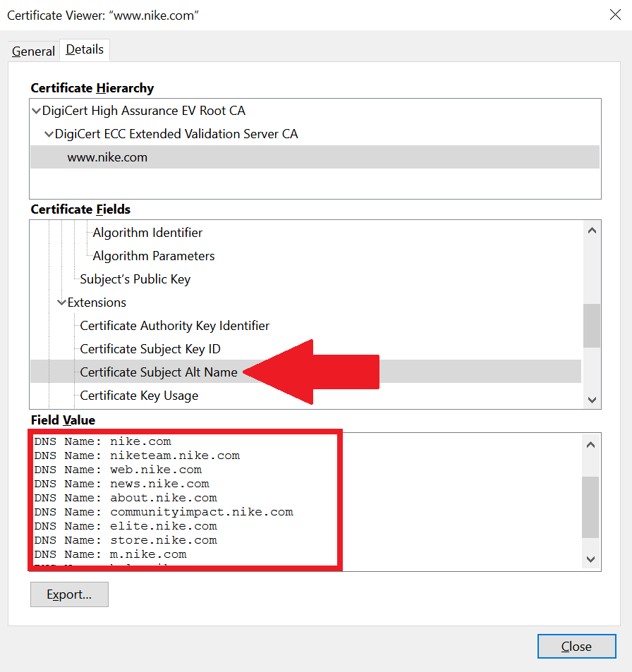Close the Certificate Viewer window
632x672 pixels.
pos(615,15)
